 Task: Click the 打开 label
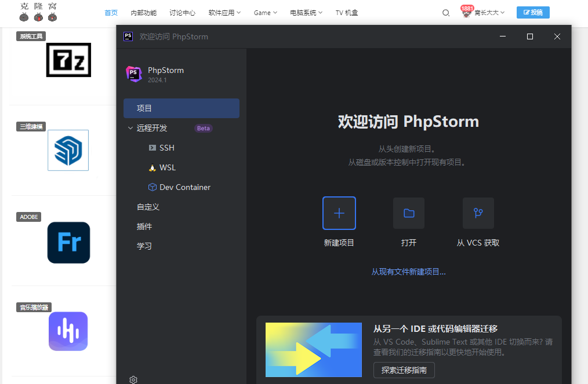[x=409, y=243]
